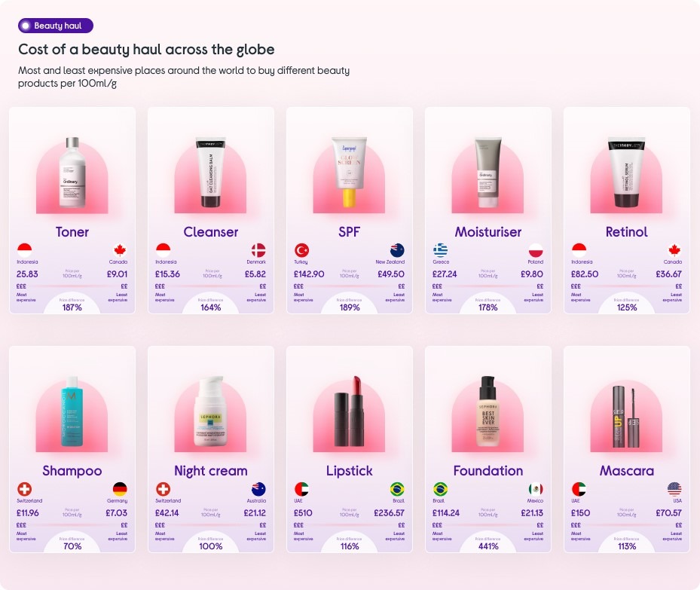Click the New Zealand flag on SPF card
This screenshot has height=590, width=700.
(397, 249)
